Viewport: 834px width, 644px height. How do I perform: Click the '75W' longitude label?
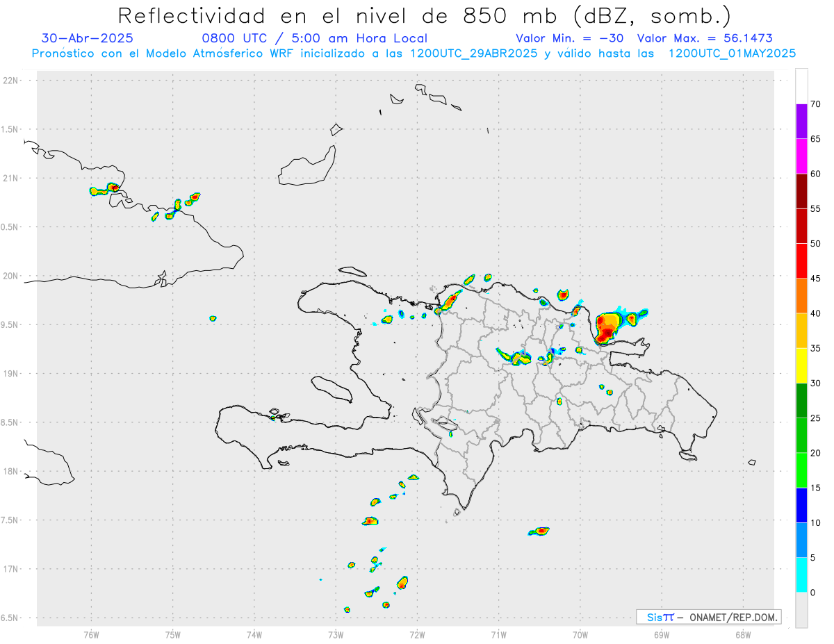(173, 634)
